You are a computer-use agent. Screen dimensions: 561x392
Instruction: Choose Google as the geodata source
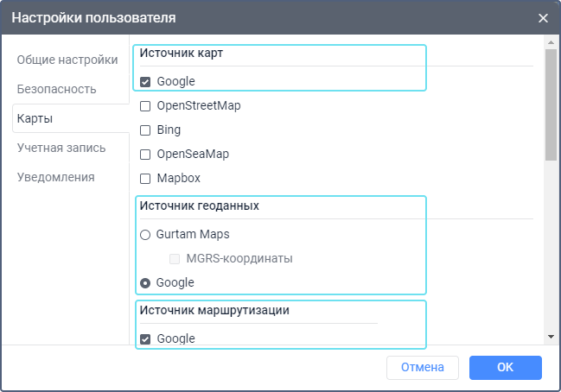click(x=145, y=282)
